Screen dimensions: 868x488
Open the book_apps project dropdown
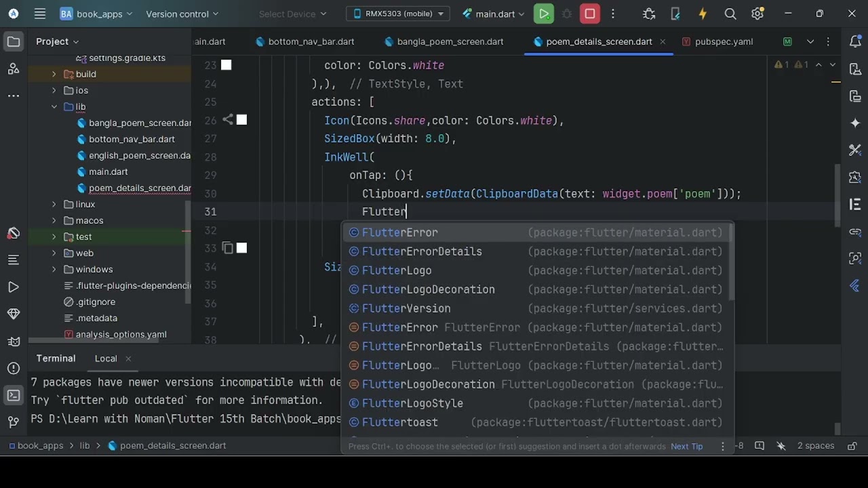(96, 14)
